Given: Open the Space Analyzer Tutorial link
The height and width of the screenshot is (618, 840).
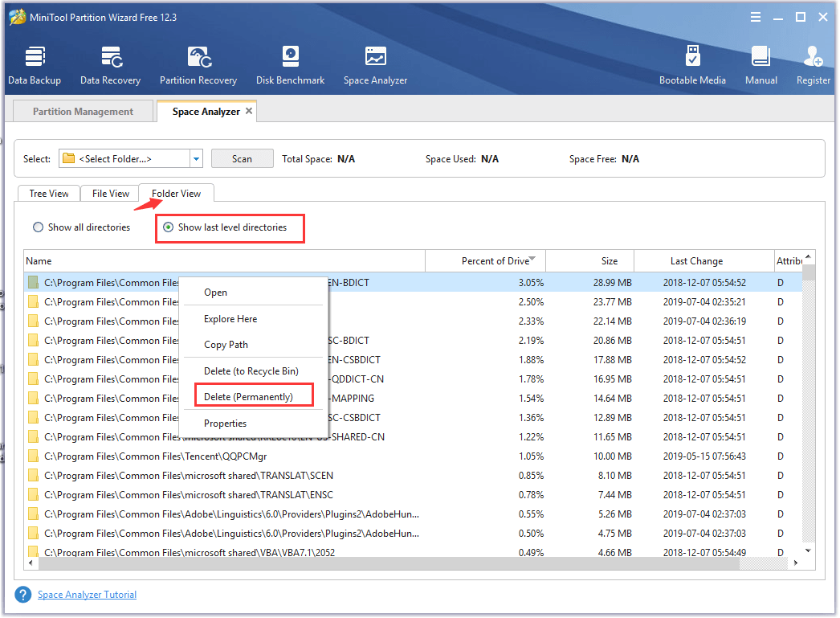Looking at the screenshot, I should click(x=87, y=595).
